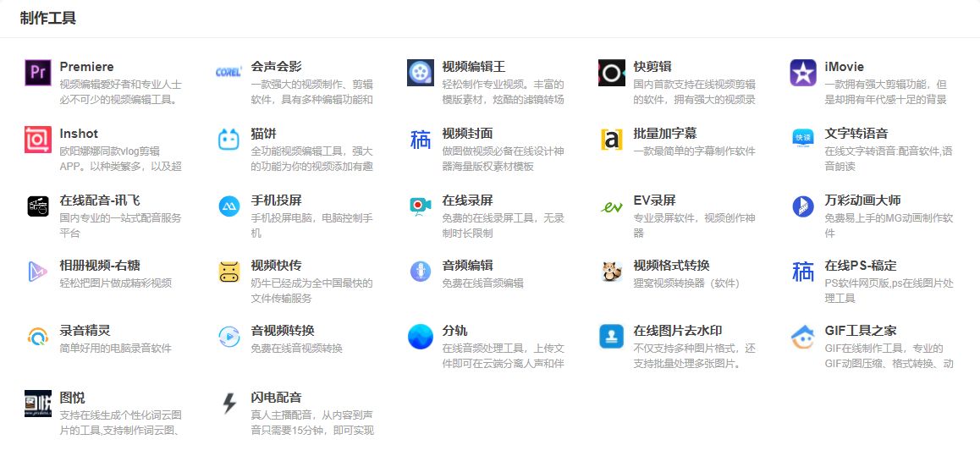
Task: Open the 视频编辑王 title link
Action: (473, 67)
